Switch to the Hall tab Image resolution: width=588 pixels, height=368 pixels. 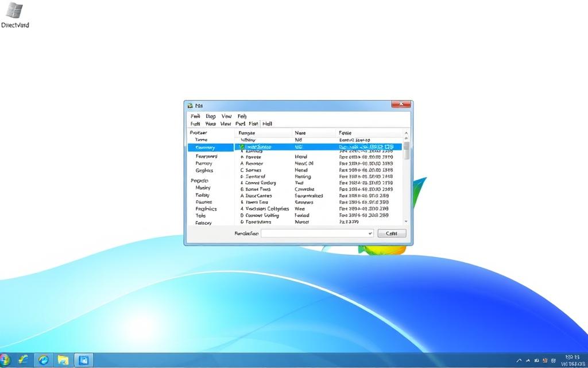click(267, 124)
